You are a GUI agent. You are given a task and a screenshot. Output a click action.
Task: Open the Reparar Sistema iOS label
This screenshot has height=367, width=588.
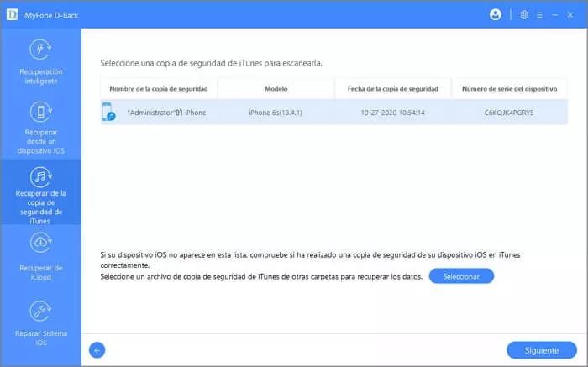[x=41, y=338]
